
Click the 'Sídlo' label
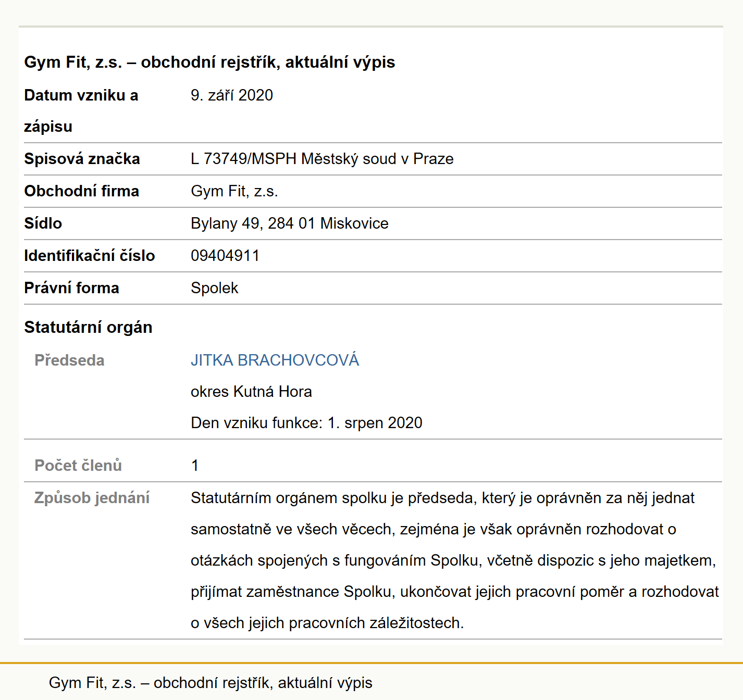point(43,223)
